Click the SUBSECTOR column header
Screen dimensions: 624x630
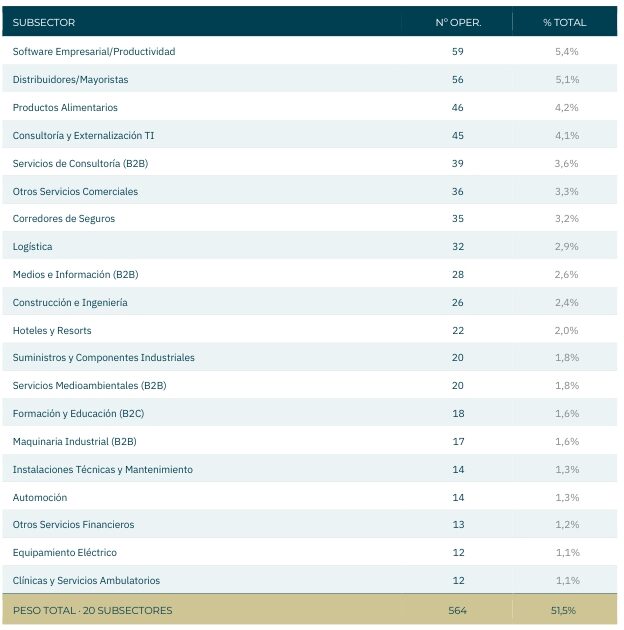tap(43, 22)
